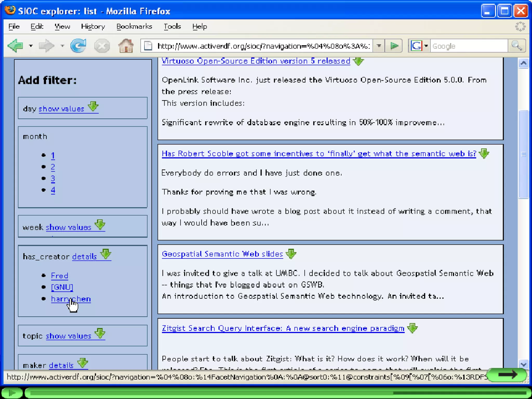Image resolution: width=532 pixels, height=399 pixels.
Task: Filter by creator harrychen
Action: (x=71, y=299)
